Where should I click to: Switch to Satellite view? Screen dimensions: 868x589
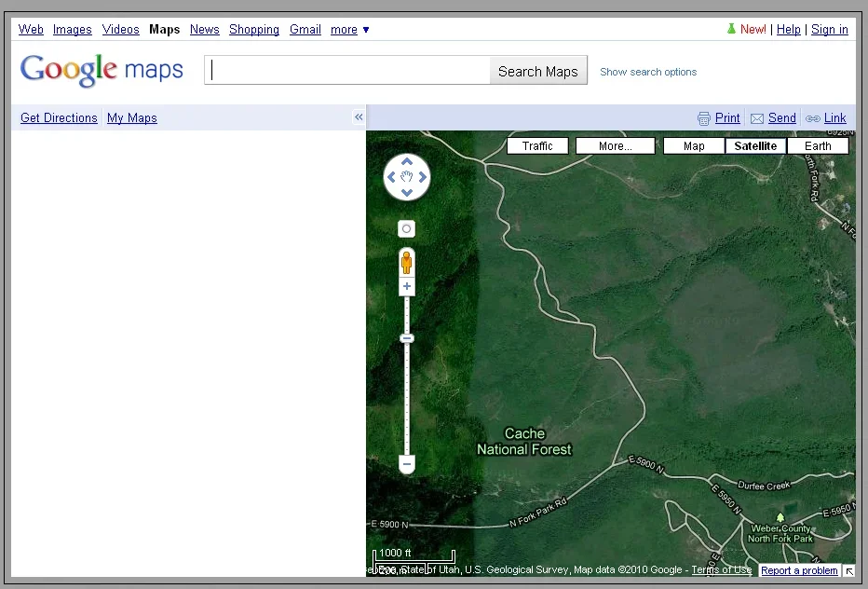click(755, 145)
